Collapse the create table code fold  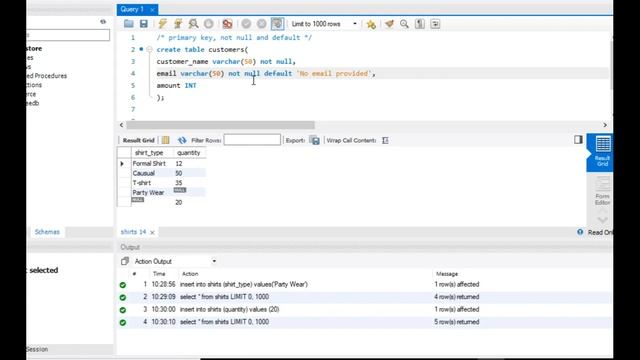(x=149, y=49)
